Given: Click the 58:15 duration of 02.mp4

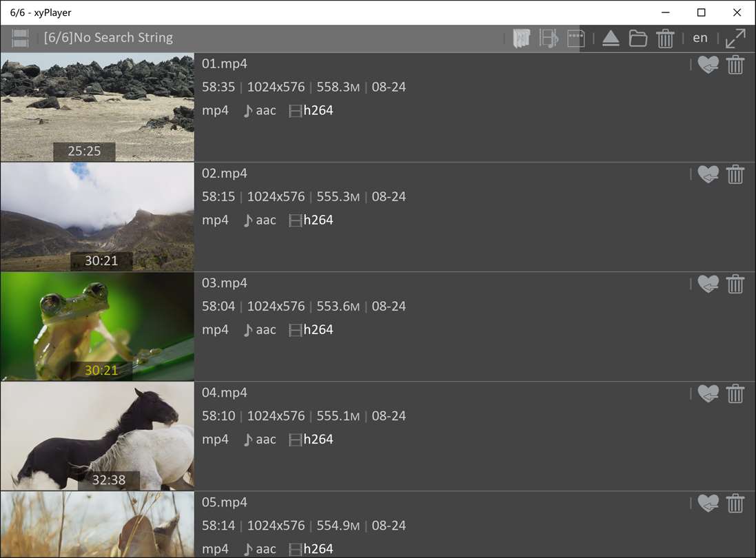Looking at the screenshot, I should (218, 196).
